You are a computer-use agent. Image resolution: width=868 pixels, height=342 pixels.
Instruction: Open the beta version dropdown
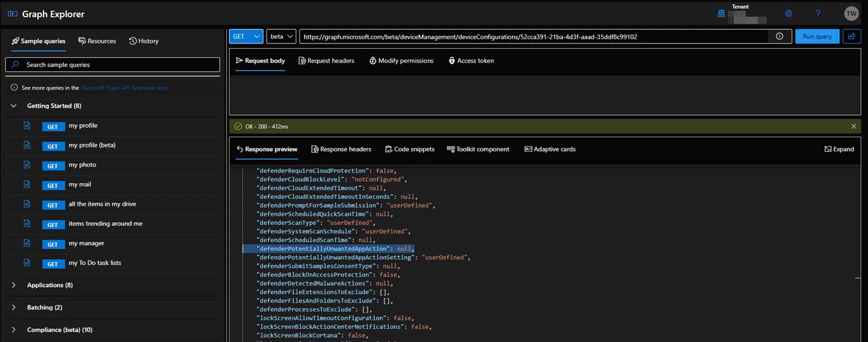click(x=281, y=36)
